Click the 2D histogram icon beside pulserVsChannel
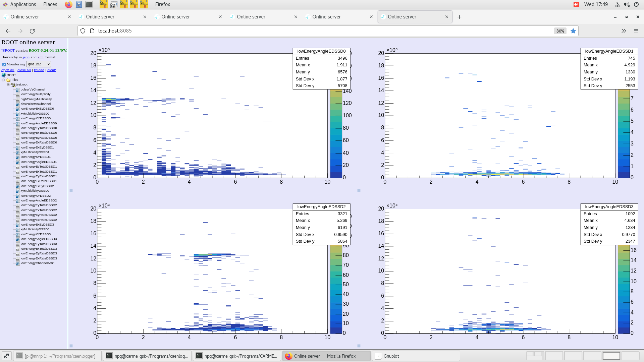Viewport: 644px width, 362px height. coord(17,89)
